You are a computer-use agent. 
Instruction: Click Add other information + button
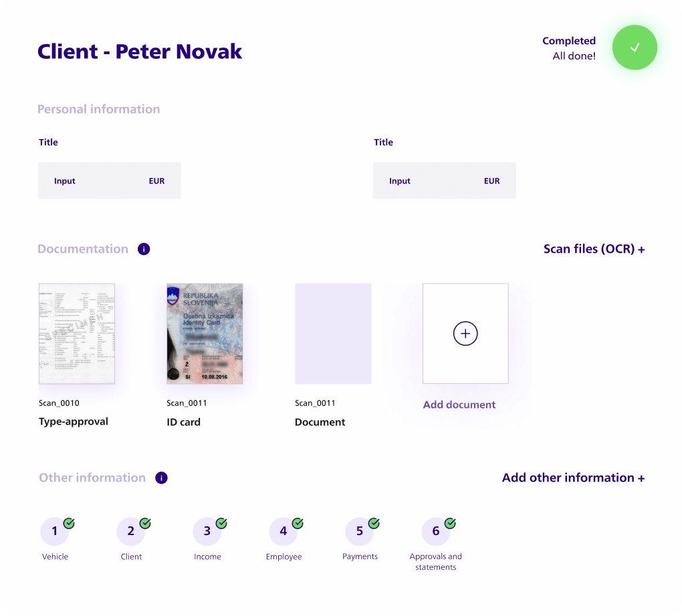click(x=573, y=478)
